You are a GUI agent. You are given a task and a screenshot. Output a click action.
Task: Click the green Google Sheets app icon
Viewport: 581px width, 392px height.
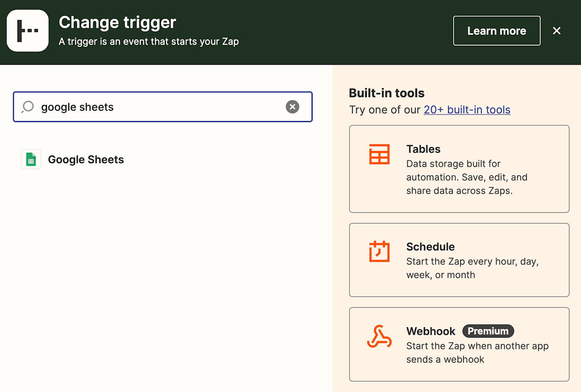[31, 159]
